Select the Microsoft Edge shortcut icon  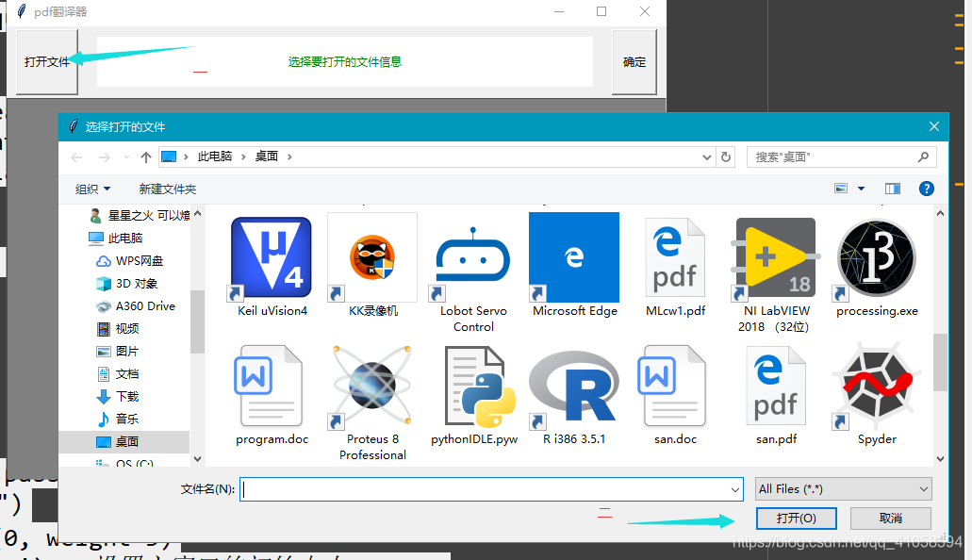pyautogui.click(x=574, y=257)
